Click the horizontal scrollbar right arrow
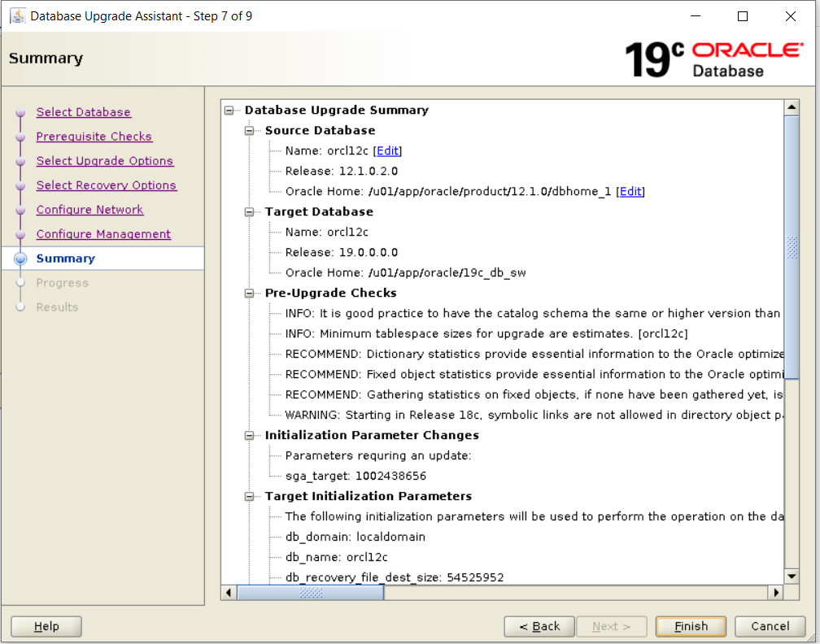The height and width of the screenshot is (644, 820). 775,594
